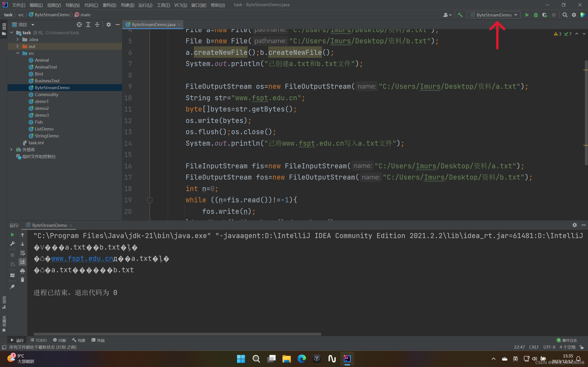Screen dimensions: 588x367
Task: Click console horizontal scrollbar
Action: click(177, 334)
